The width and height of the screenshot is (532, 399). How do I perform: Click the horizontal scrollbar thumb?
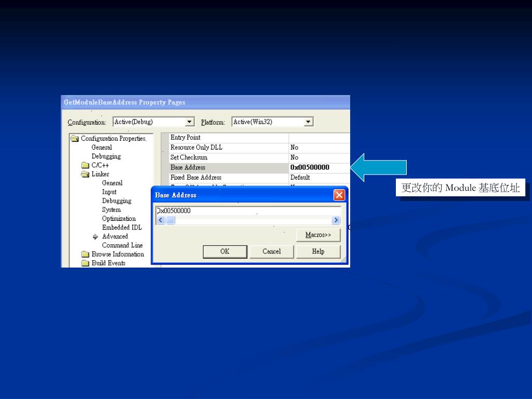pyautogui.click(x=170, y=220)
